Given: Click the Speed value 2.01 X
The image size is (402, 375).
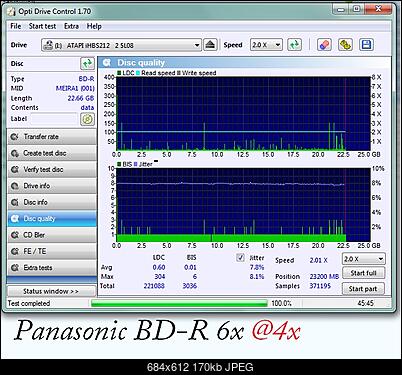Looking at the screenshot, I should point(319,260).
